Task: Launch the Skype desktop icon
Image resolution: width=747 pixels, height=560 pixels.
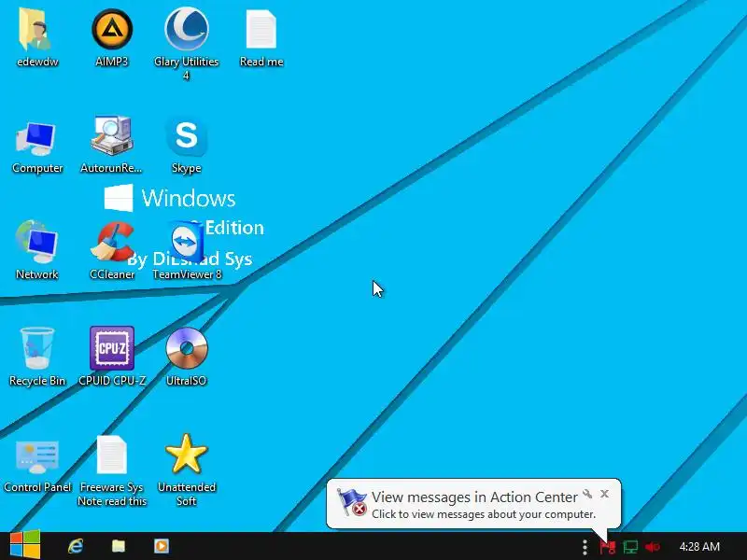Action: coord(186,137)
